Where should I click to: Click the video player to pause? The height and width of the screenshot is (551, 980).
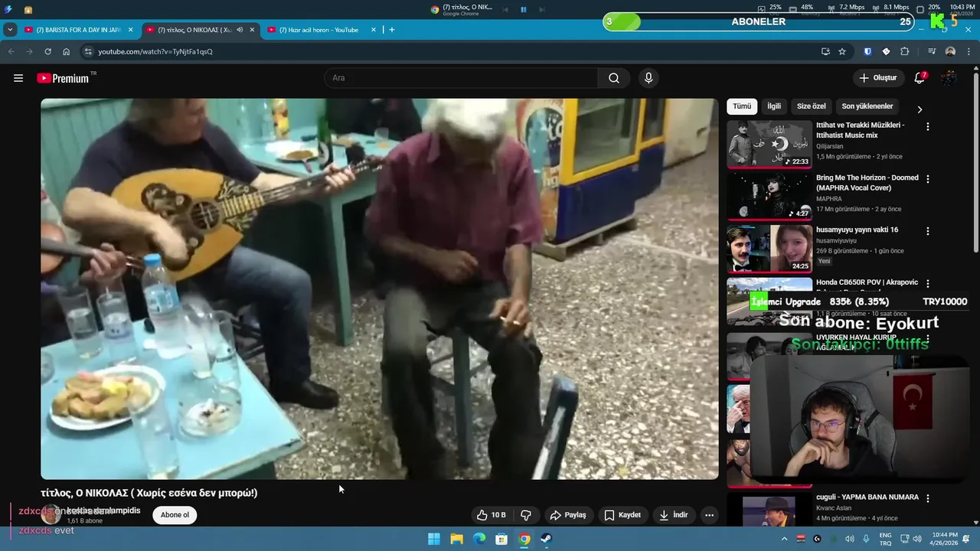tap(380, 289)
